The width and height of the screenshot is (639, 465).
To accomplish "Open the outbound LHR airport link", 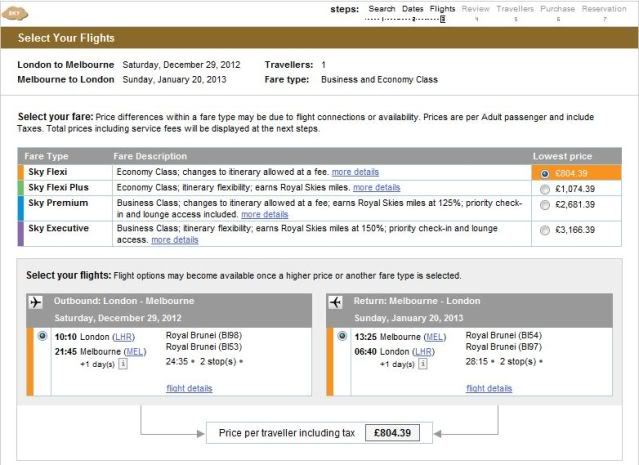I will [124, 337].
